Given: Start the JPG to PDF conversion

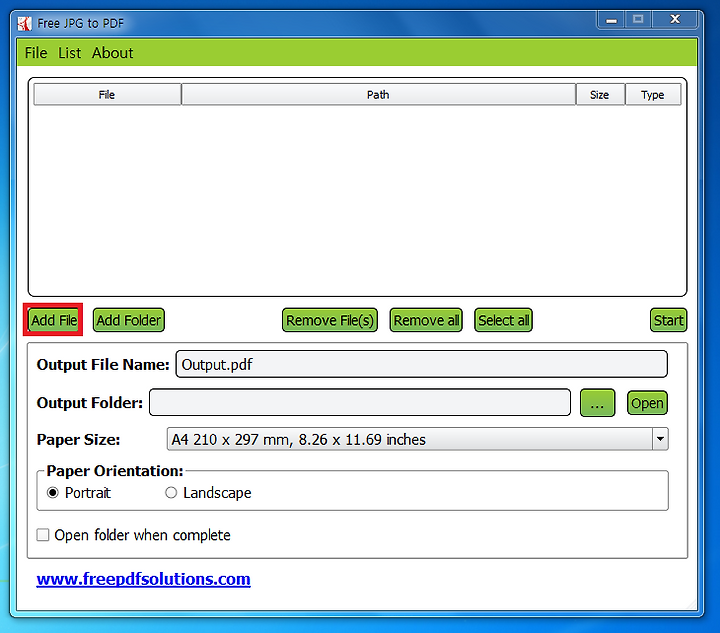Looking at the screenshot, I should pos(669,320).
